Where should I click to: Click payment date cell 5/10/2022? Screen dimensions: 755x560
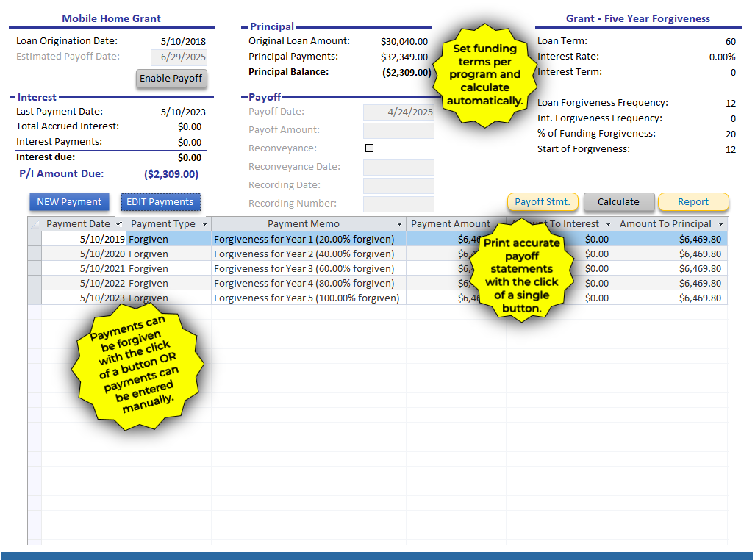tap(85, 283)
